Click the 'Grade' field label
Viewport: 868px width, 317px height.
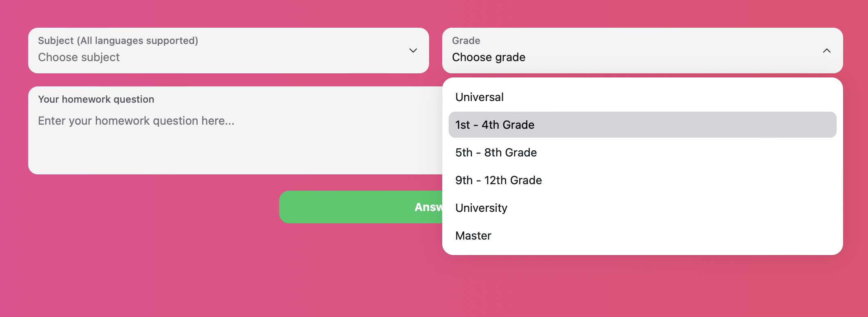point(466,41)
